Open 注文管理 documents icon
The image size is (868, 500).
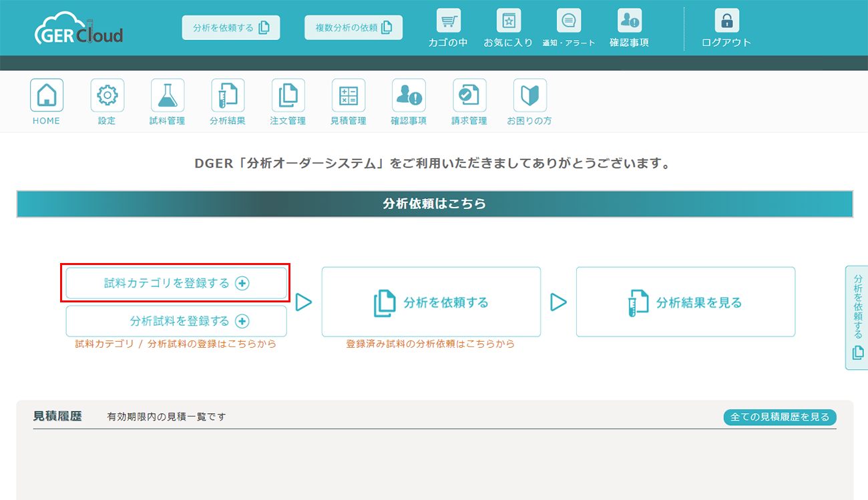point(288,95)
